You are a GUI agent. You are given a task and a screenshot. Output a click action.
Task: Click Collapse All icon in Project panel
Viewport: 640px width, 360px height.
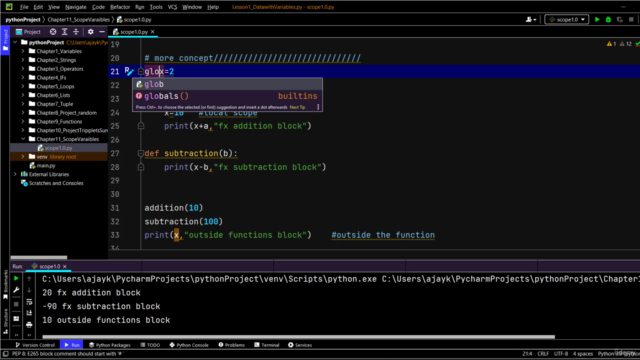[76, 31]
